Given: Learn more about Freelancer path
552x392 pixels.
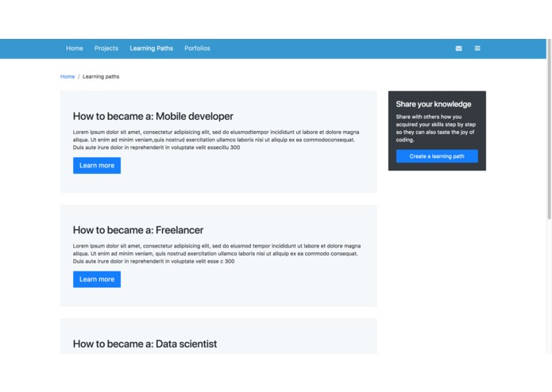Looking at the screenshot, I should [x=97, y=279].
